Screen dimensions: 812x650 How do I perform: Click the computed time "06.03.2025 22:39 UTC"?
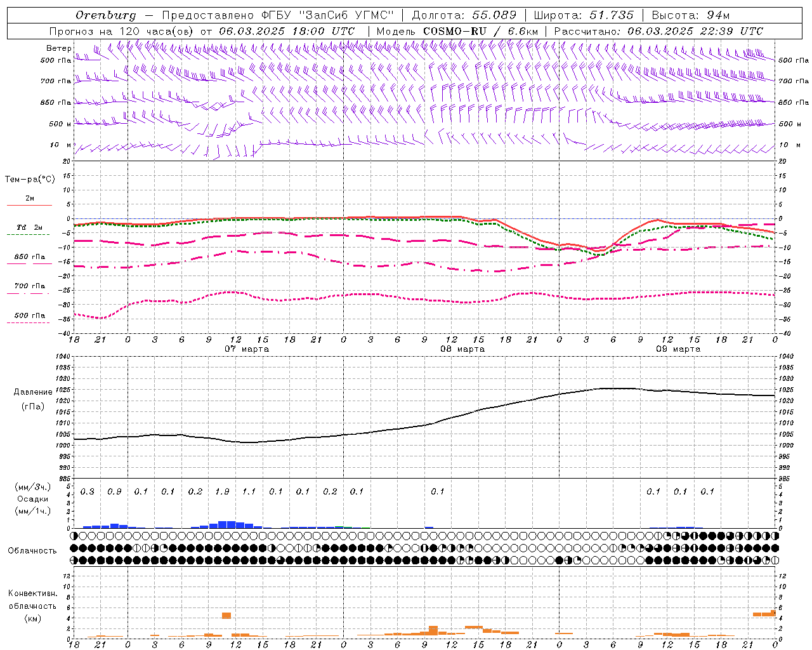(695, 31)
